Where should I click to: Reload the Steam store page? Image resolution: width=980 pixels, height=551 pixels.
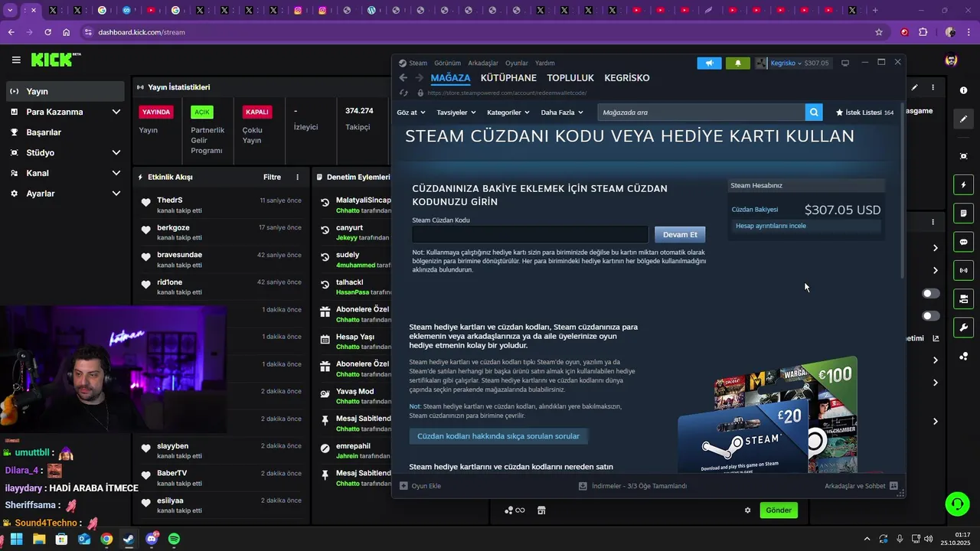pos(403,93)
